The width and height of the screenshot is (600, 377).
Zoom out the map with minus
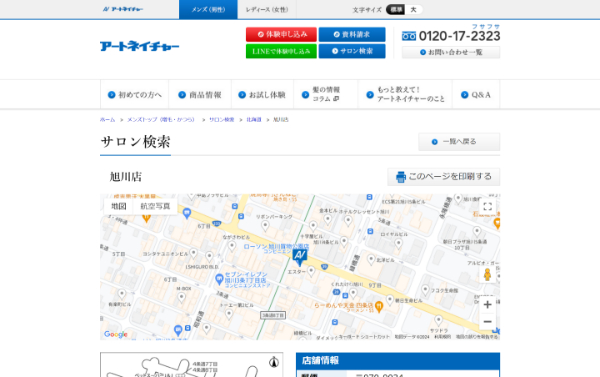point(488,322)
